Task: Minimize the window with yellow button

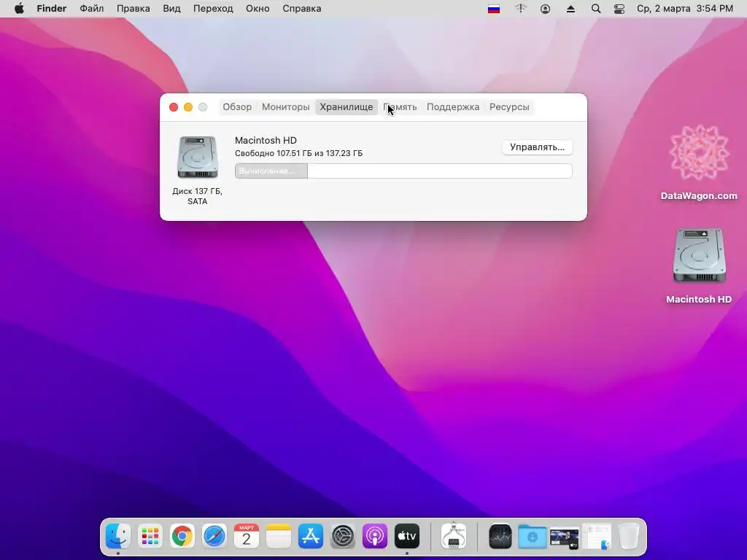Action: click(188, 107)
